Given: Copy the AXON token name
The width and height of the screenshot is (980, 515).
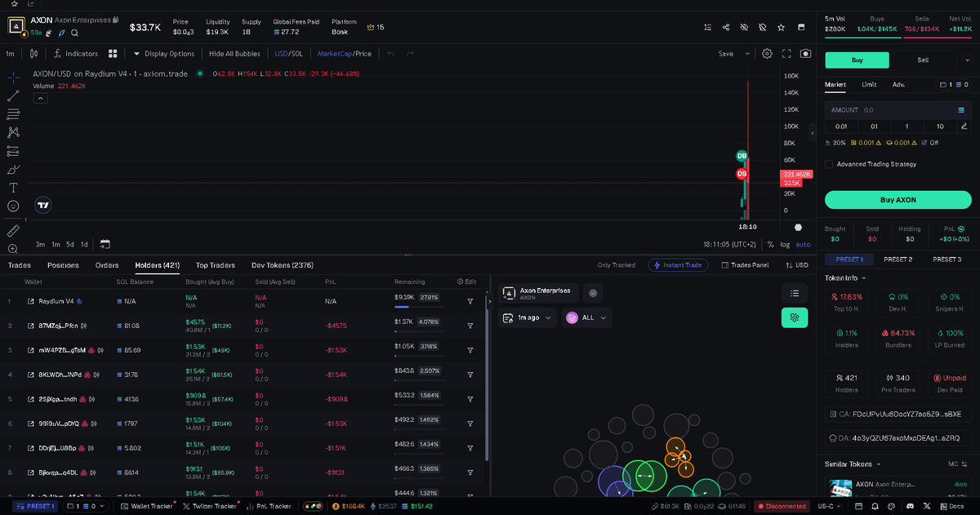Looking at the screenshot, I should (116, 20).
